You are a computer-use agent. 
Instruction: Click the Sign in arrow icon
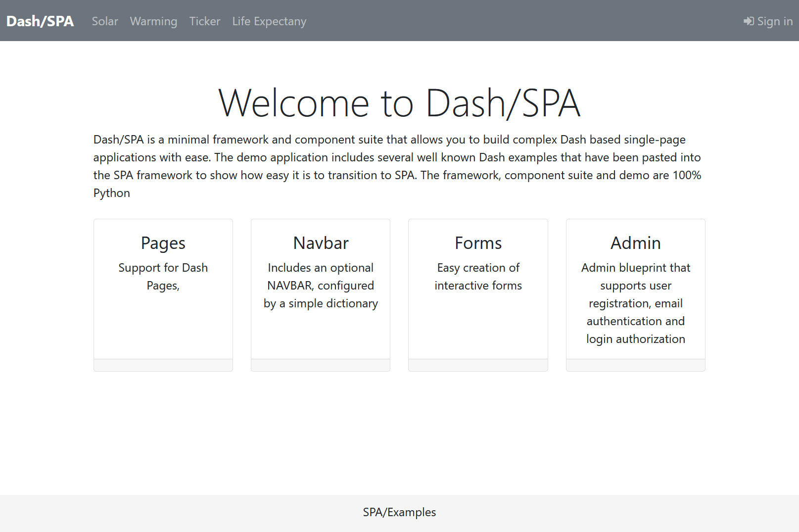[749, 21]
